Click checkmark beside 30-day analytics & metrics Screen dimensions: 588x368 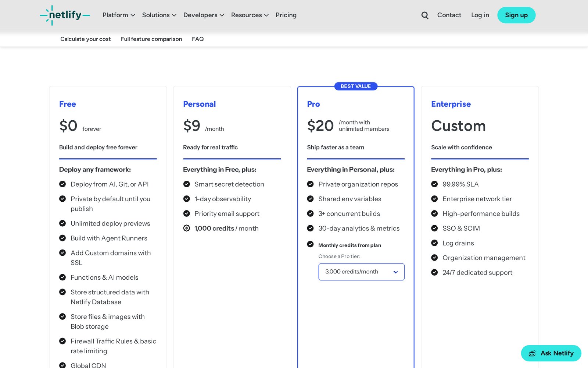[x=311, y=228]
